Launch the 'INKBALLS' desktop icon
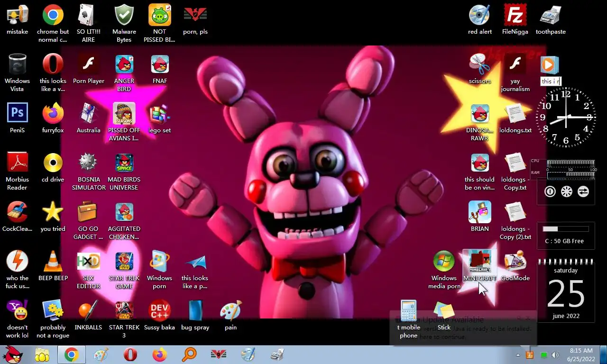The image size is (607, 364). tap(88, 316)
